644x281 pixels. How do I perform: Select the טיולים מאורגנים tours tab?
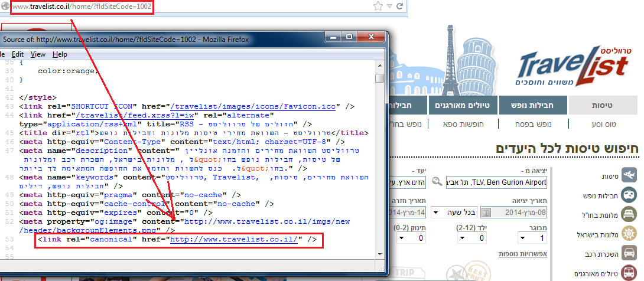click(x=462, y=106)
